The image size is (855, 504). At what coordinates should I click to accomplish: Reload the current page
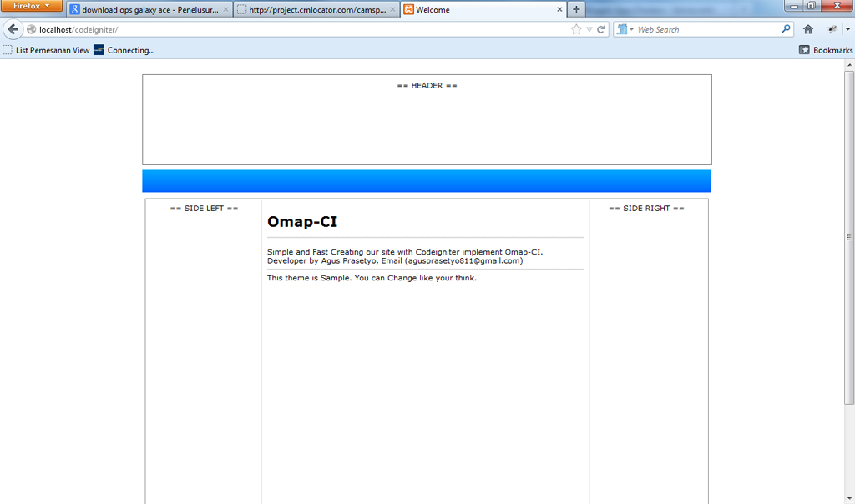coord(601,29)
